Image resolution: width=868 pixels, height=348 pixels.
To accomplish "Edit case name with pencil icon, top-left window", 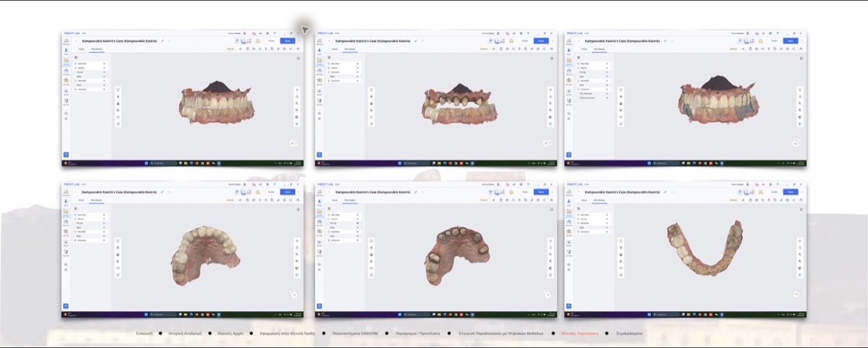I will 162,41.
